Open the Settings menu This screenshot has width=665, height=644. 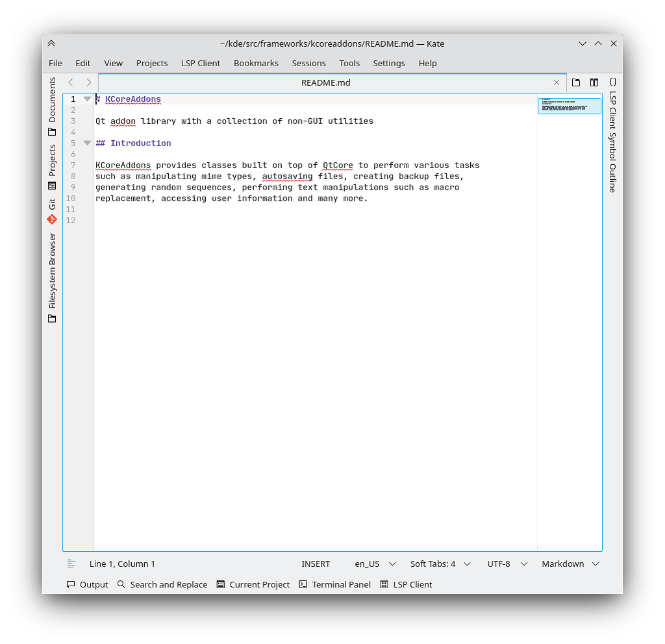coord(389,63)
